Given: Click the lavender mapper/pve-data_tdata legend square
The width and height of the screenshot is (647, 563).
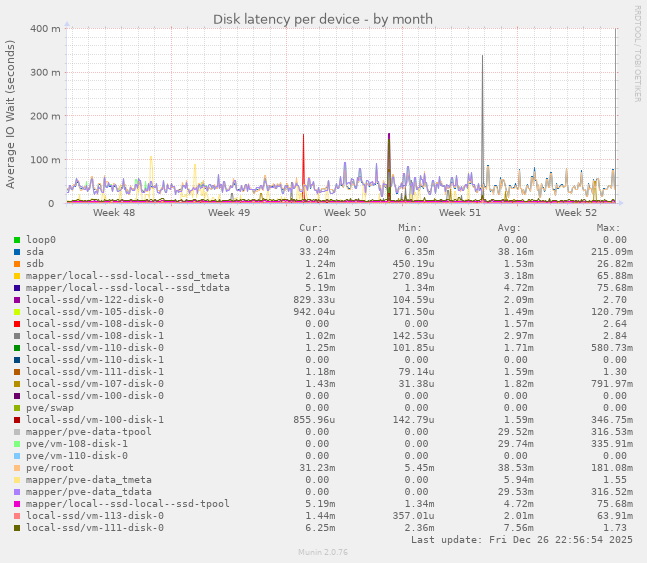Looking at the screenshot, I should tap(17, 492).
